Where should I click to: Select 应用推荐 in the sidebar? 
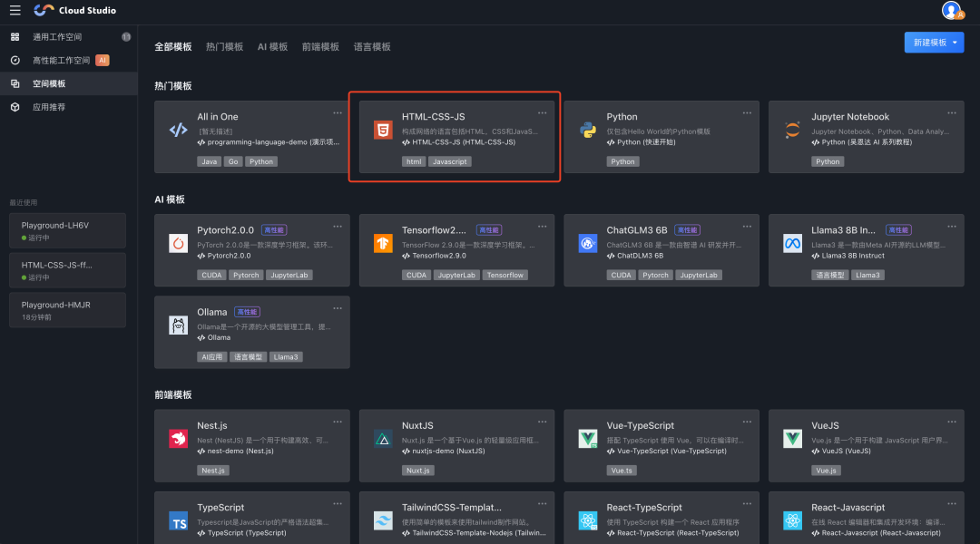pos(69,107)
